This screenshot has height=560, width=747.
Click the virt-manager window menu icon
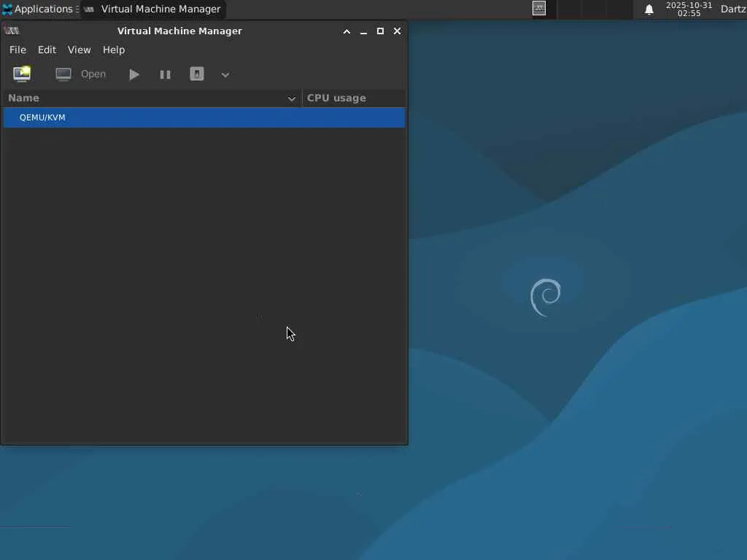[12, 31]
